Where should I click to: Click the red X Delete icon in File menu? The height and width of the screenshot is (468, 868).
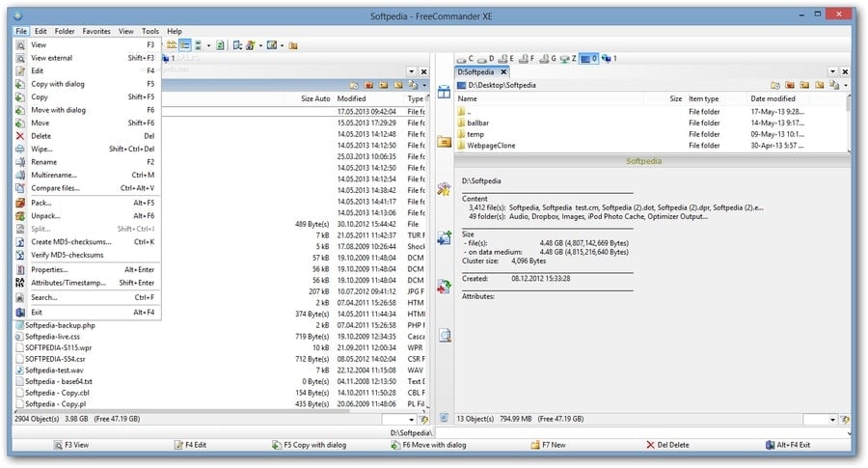pos(20,136)
